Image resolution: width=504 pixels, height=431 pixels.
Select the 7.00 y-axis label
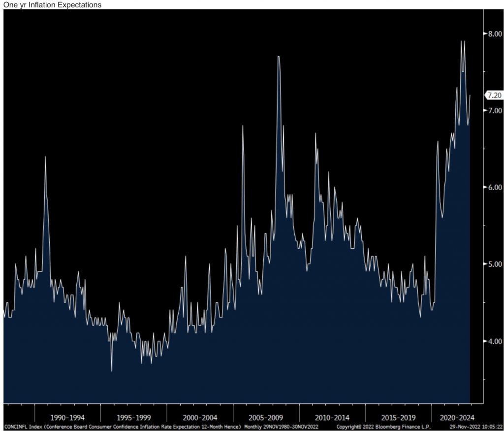(495, 110)
